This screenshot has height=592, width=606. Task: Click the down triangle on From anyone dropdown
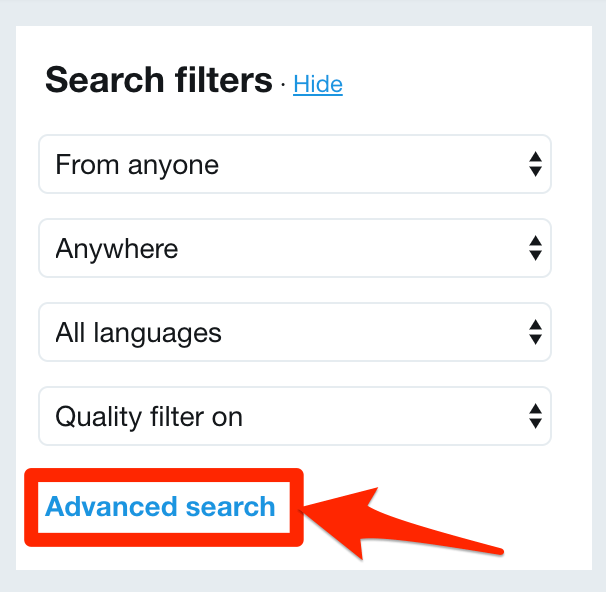(536, 172)
